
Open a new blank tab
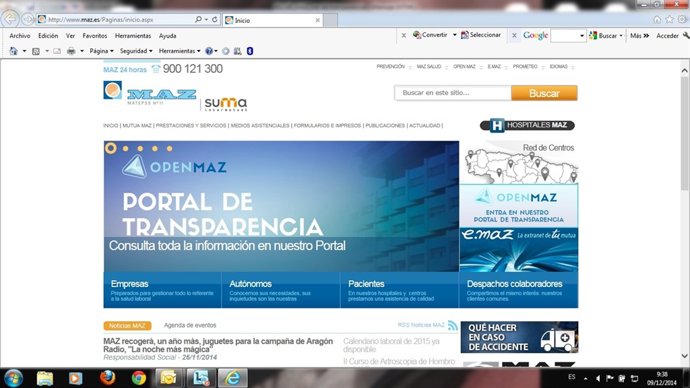330,20
